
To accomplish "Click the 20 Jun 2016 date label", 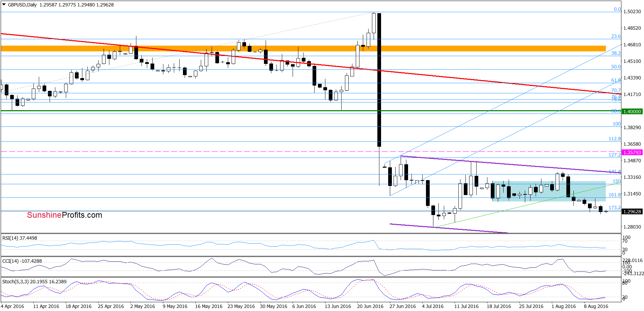I will click(370, 306).
